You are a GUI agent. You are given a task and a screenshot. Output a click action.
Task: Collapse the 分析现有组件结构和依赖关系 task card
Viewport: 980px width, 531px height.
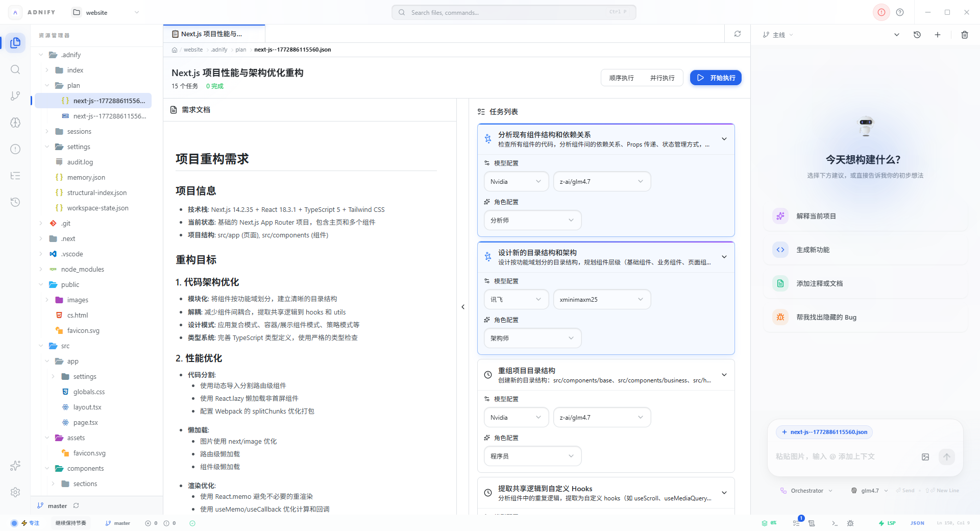pos(724,139)
